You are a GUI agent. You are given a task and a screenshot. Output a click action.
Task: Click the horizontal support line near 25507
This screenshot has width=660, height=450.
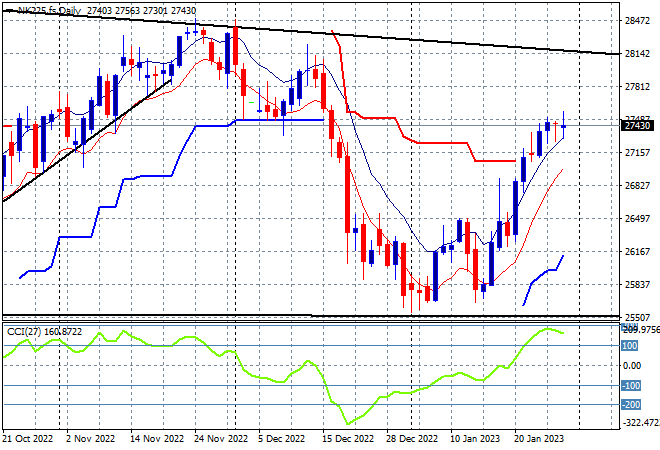(463, 315)
